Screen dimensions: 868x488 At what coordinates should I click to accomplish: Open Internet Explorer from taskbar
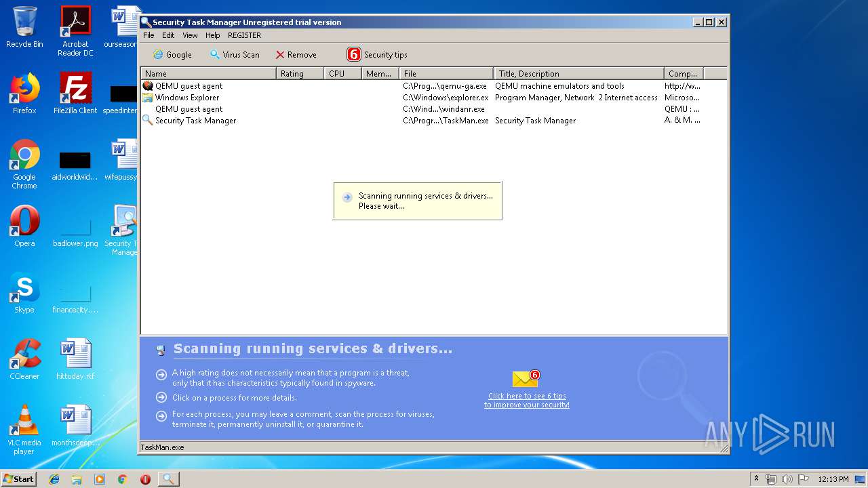pyautogui.click(x=54, y=479)
